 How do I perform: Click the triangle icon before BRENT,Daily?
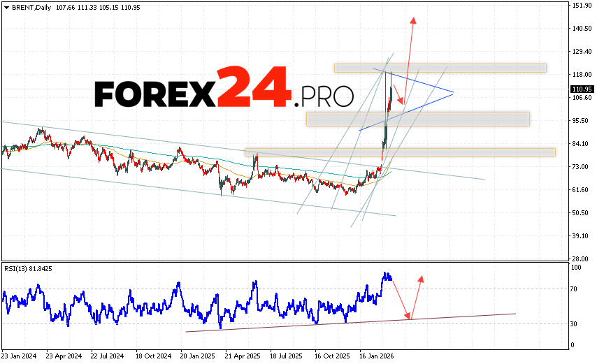coord(6,6)
